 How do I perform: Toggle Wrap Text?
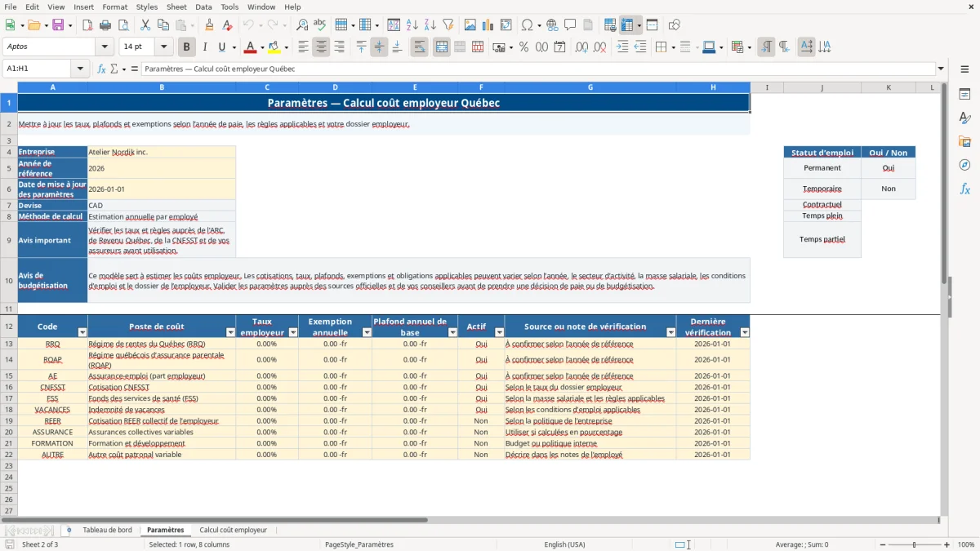tap(419, 47)
